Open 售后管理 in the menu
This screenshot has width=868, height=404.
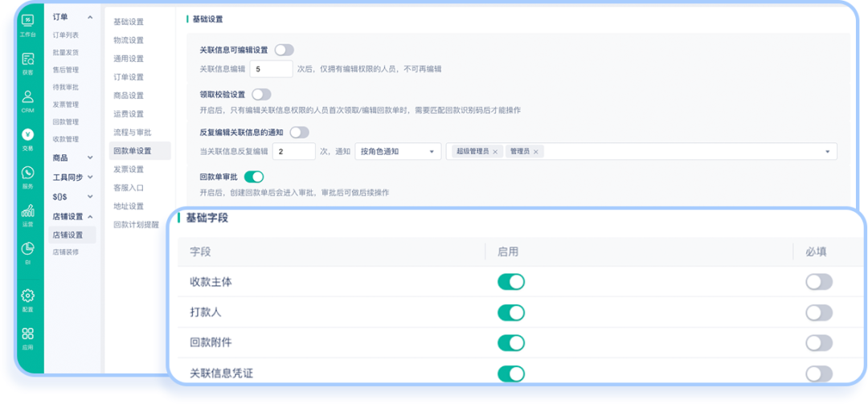[65, 70]
